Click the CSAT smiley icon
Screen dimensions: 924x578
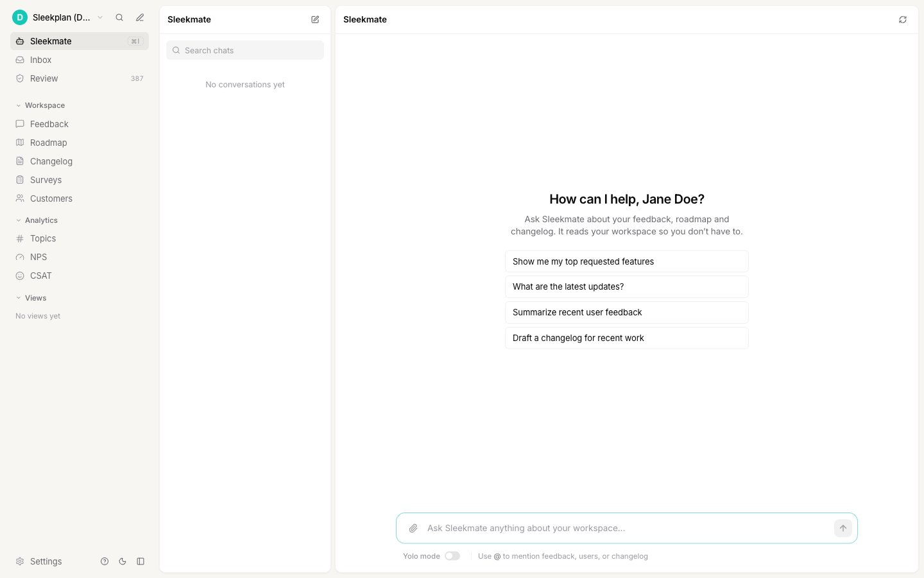click(x=20, y=276)
